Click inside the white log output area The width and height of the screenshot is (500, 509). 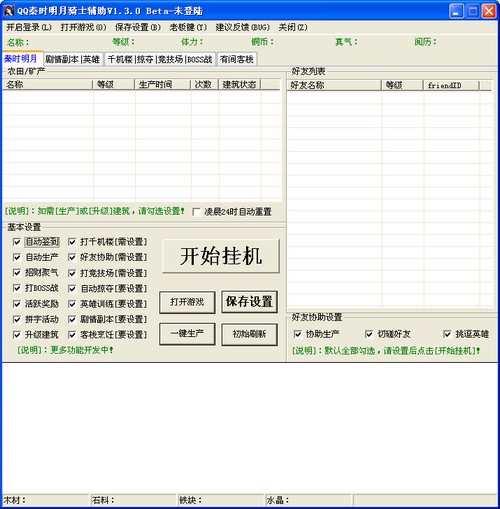tap(250, 428)
